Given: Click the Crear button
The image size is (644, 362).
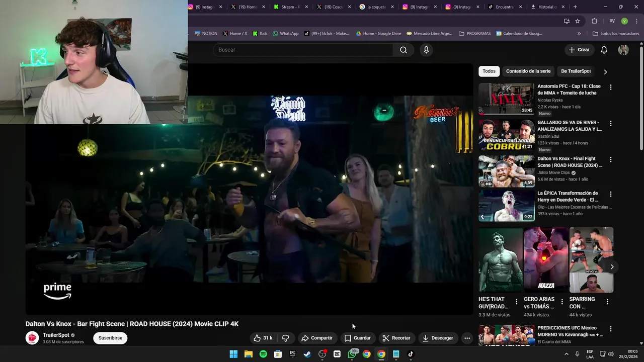Looking at the screenshot, I should (x=579, y=50).
